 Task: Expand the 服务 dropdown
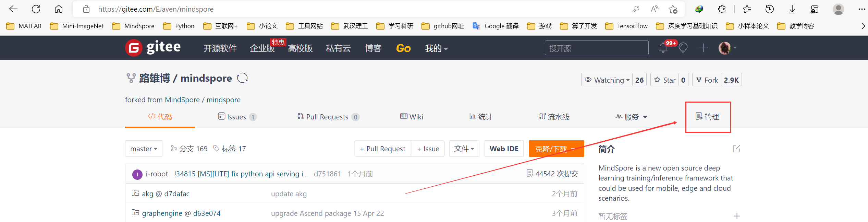pos(631,117)
